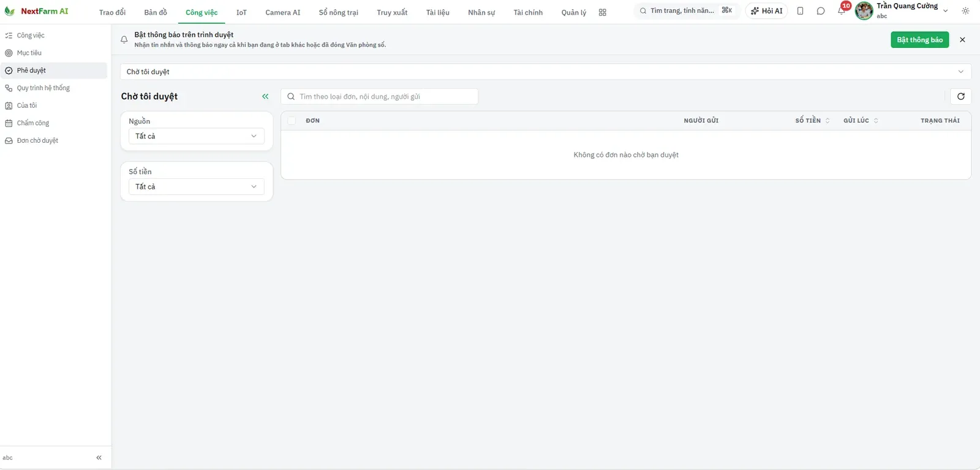This screenshot has width=980, height=470.
Task: Sort by the Gửi lúc column
Action: click(x=861, y=121)
